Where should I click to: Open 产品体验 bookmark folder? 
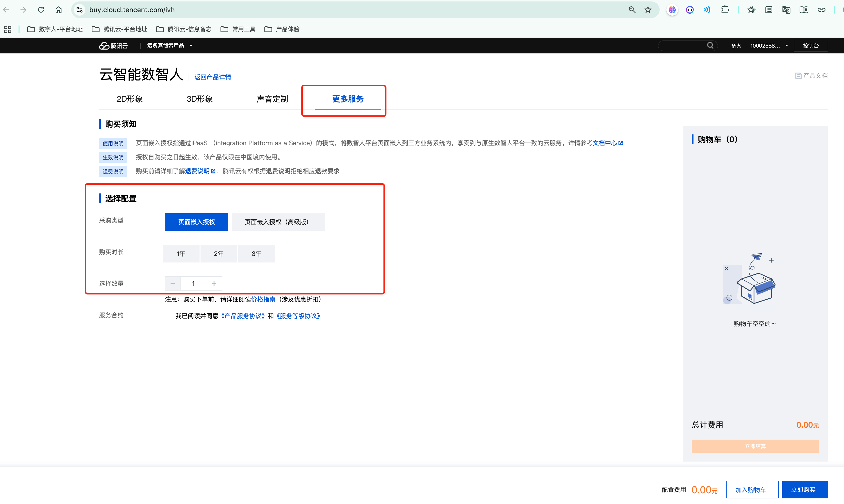[282, 29]
